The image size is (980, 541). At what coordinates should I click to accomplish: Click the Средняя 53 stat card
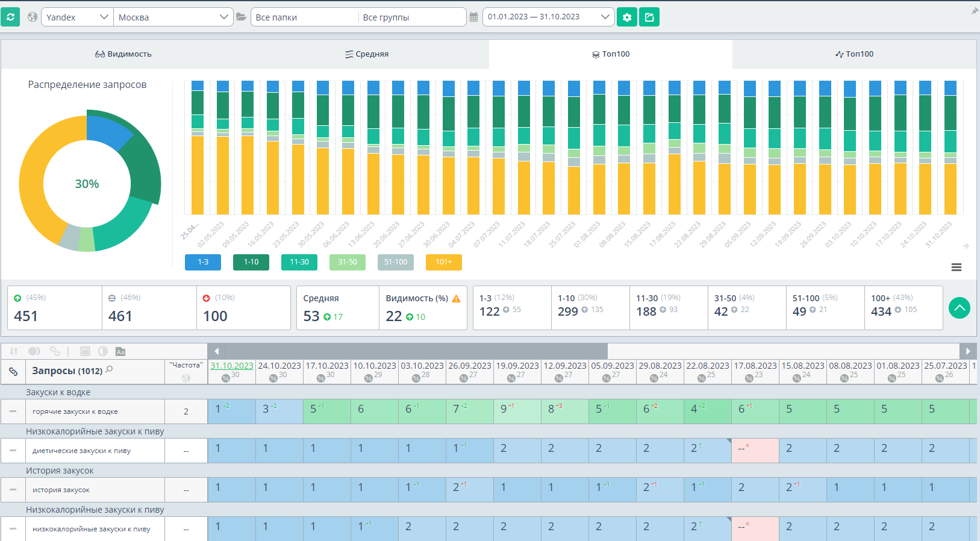pyautogui.click(x=338, y=308)
